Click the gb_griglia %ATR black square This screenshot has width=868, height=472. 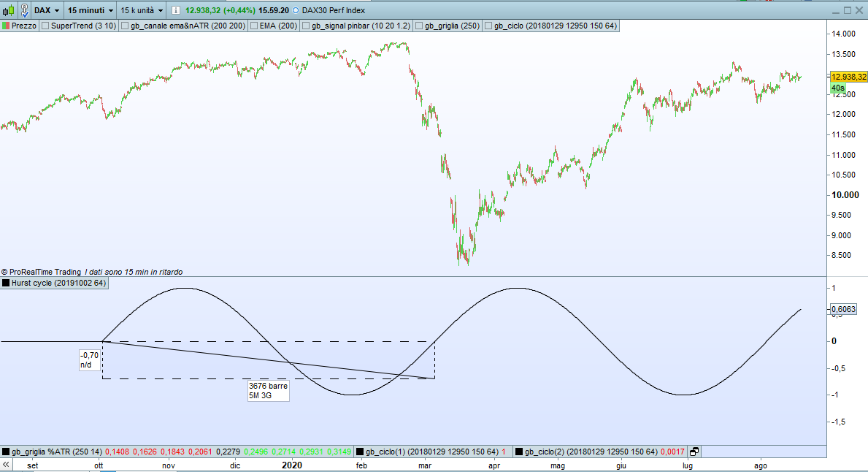(6, 452)
